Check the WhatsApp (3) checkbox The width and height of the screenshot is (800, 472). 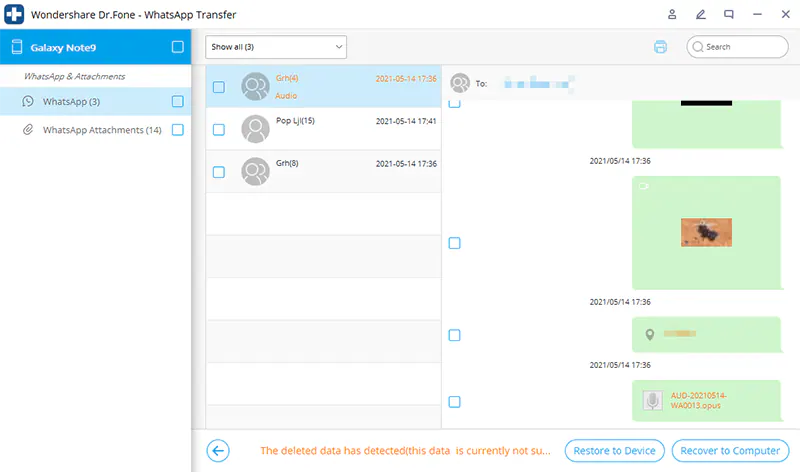(x=178, y=101)
